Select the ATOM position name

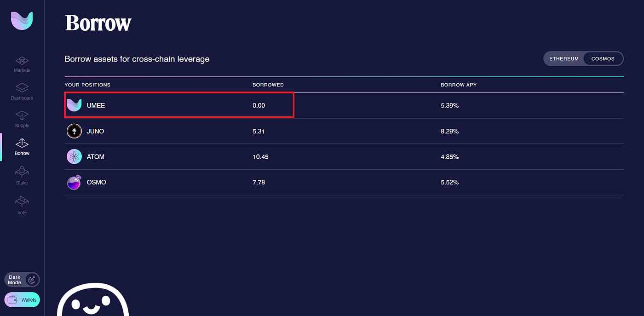(x=96, y=157)
